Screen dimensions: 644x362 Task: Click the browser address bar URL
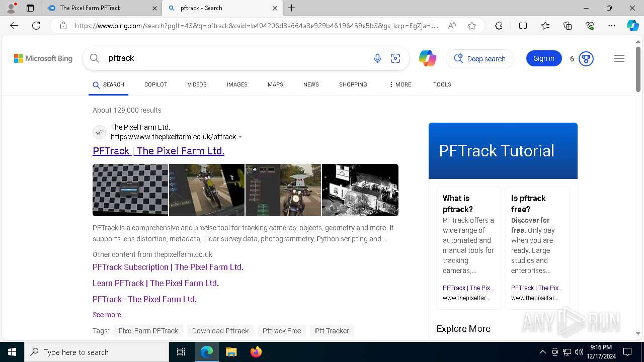257,26
